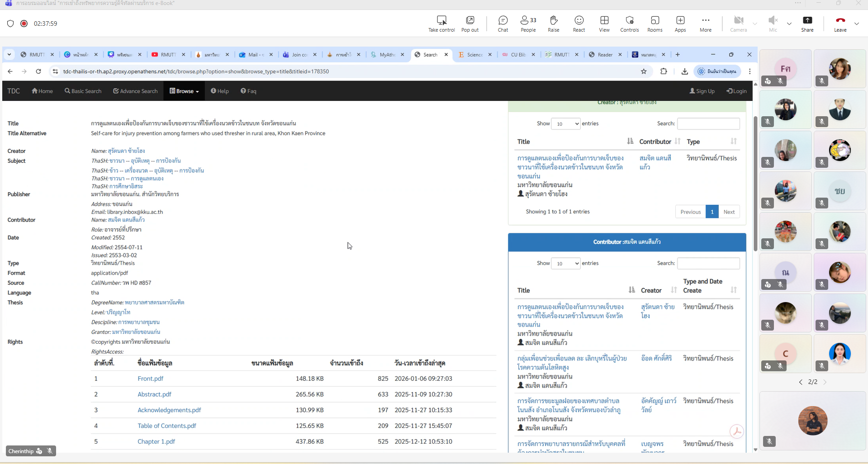
Task: Unmute the Mic
Action: pyautogui.click(x=773, y=24)
